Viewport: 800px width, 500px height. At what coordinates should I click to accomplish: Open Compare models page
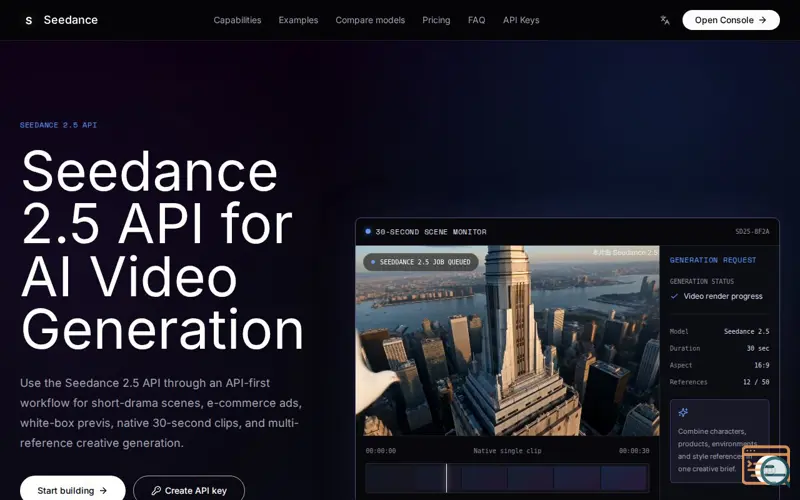(370, 20)
